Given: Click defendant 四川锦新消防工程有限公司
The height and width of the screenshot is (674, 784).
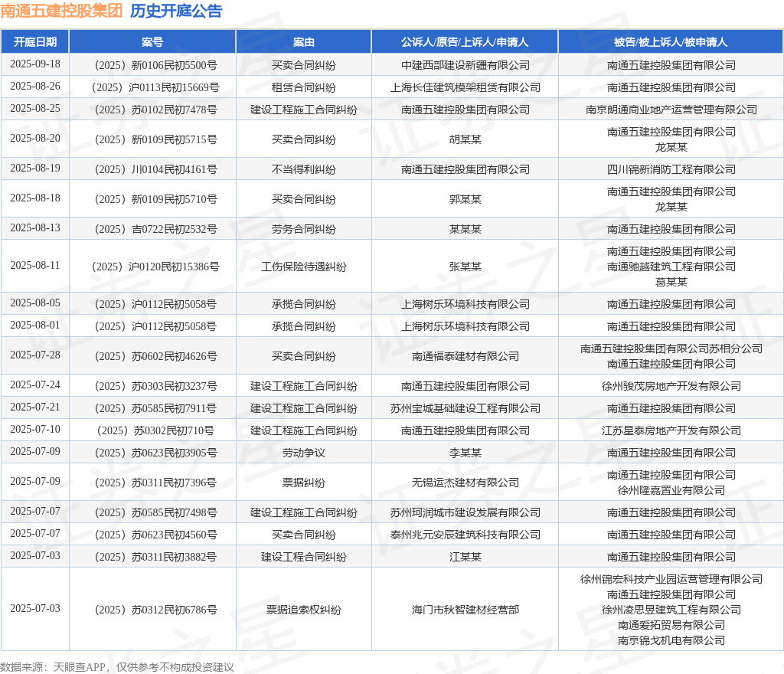Looking at the screenshot, I should 671,169.
